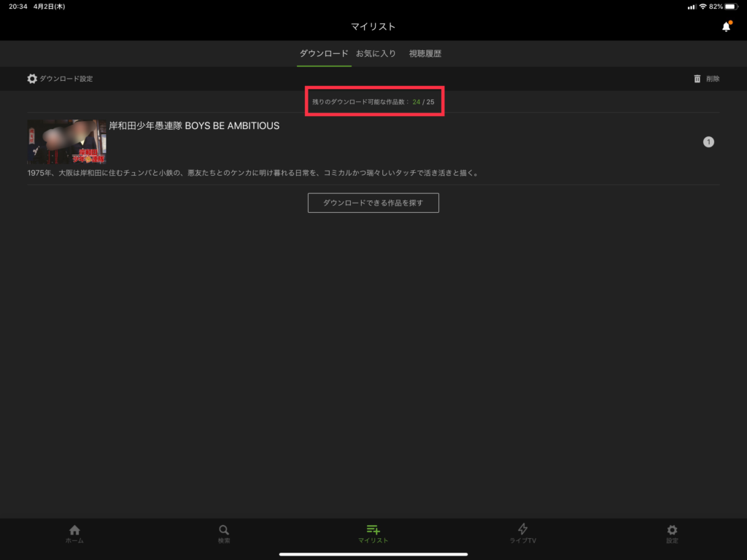The width and height of the screenshot is (747, 560).
Task: Open settings gear in bottom bar
Action: [x=672, y=529]
